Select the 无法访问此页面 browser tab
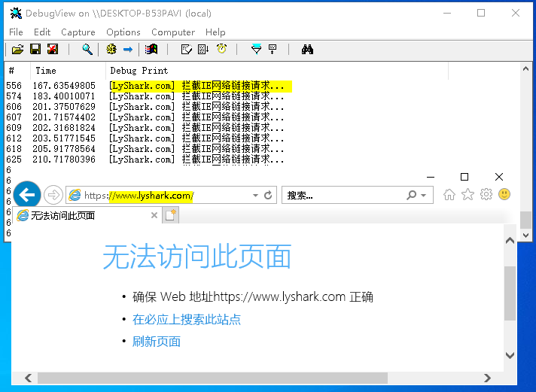The image size is (536, 392). point(87,215)
